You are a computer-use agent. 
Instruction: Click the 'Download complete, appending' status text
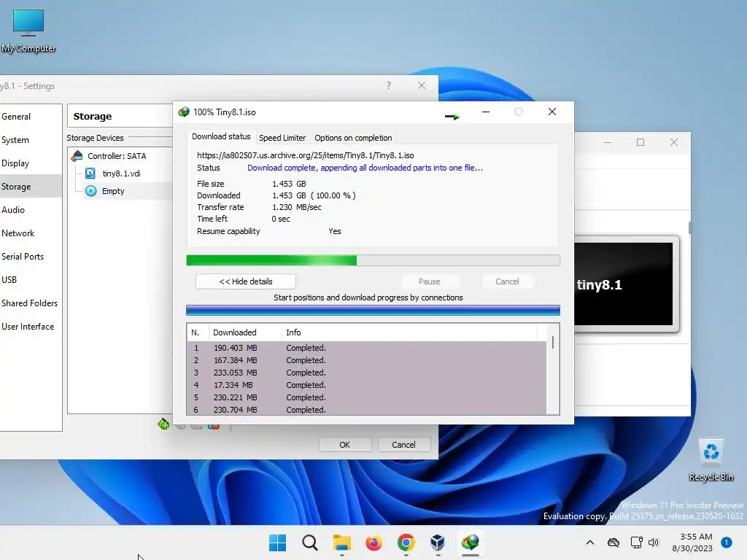point(365,168)
